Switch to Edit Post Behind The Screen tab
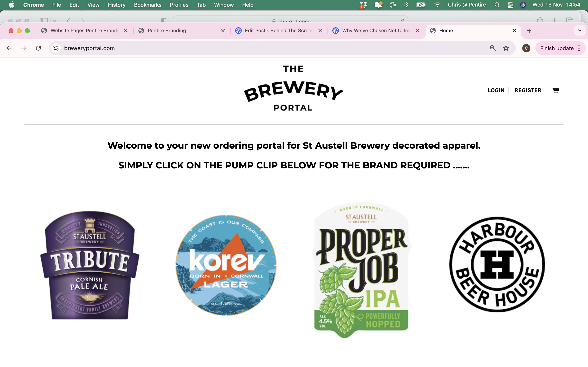This screenshot has width=588, height=367. (x=279, y=31)
